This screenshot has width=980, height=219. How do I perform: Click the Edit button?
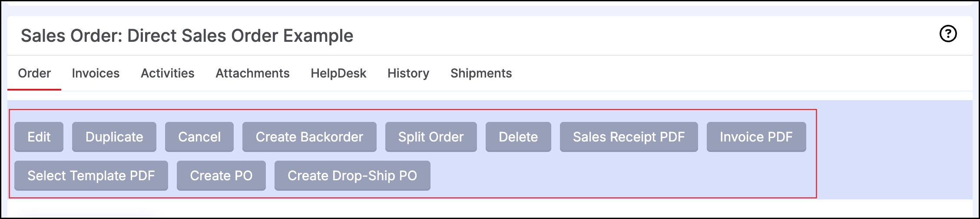coord(39,137)
